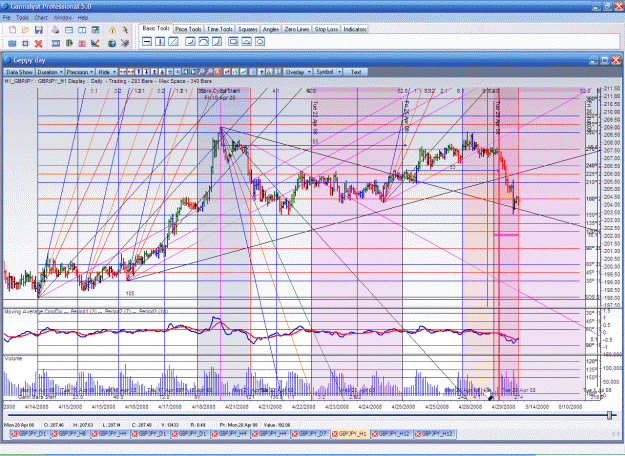Click the 5/14/2008 date axis label
The width and height of the screenshot is (625, 456).
click(x=537, y=407)
